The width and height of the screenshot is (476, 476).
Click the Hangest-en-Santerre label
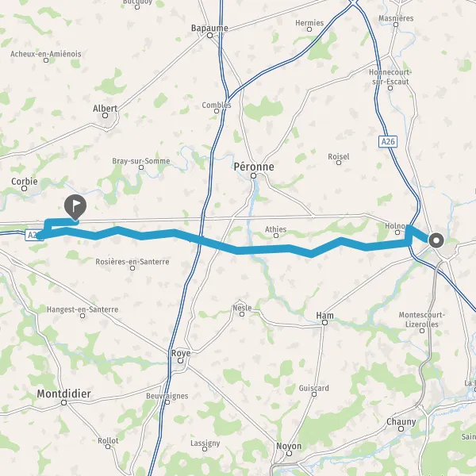pos(83,309)
